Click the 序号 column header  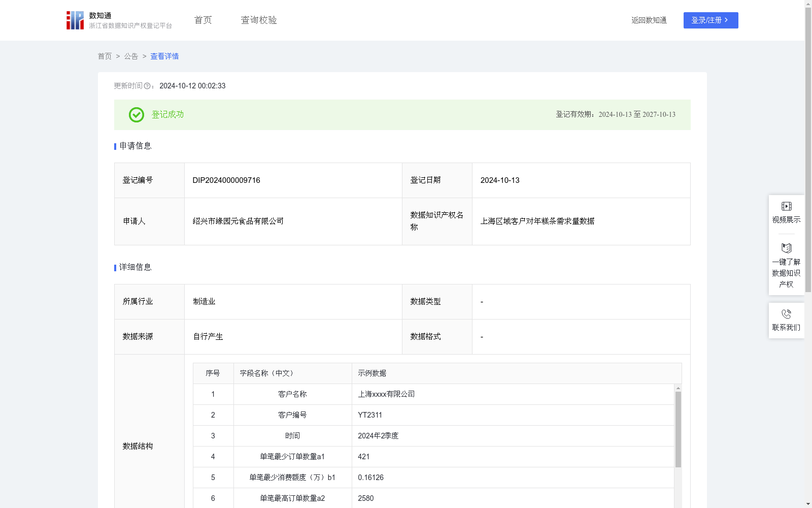pyautogui.click(x=213, y=373)
